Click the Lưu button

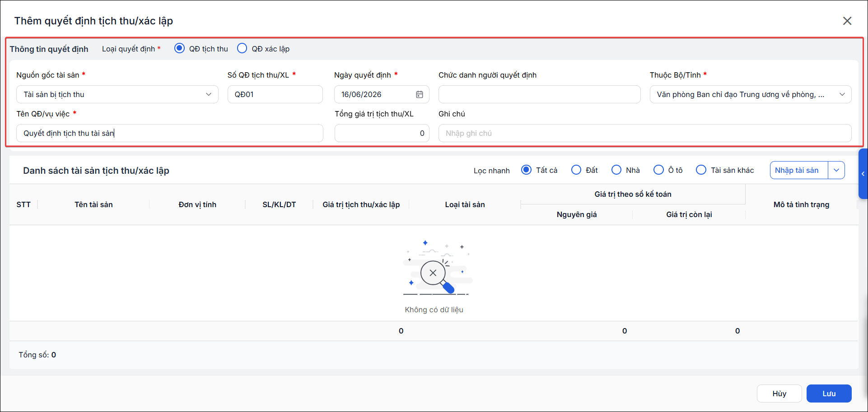pos(829,393)
